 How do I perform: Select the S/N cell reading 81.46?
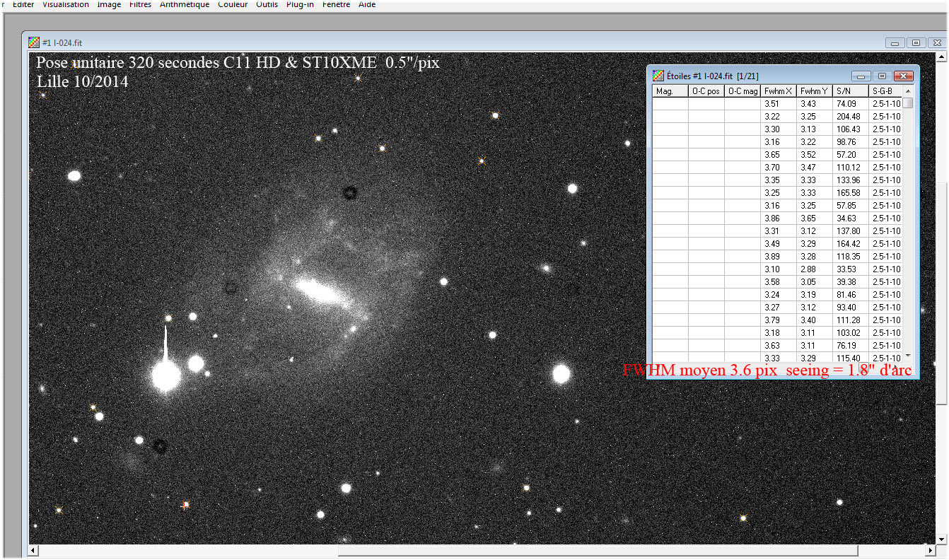(x=851, y=295)
